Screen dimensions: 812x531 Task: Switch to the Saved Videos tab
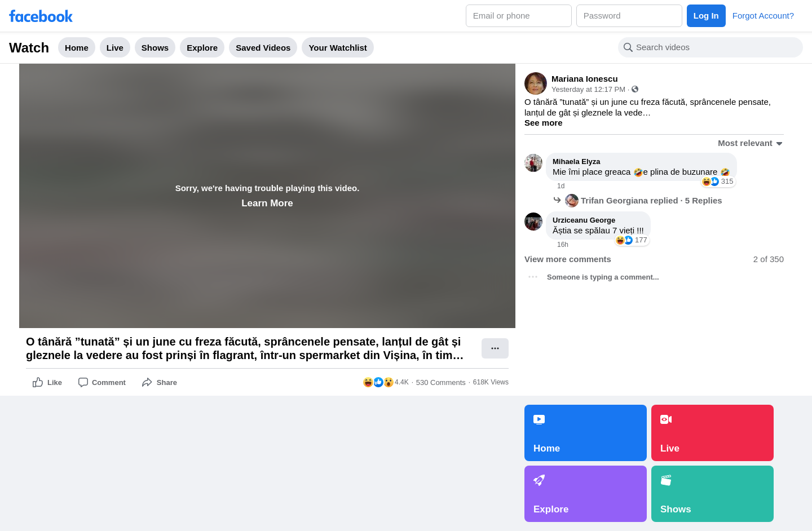tap(263, 47)
